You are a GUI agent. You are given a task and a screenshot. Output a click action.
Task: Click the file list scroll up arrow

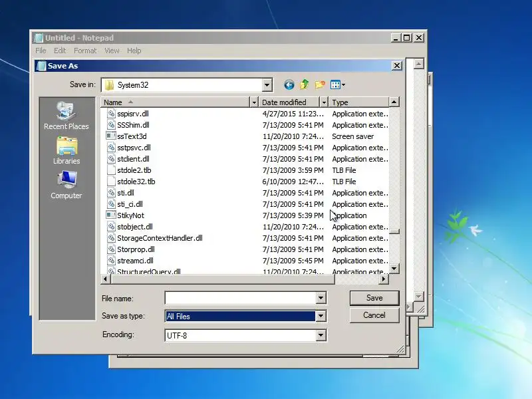394,102
